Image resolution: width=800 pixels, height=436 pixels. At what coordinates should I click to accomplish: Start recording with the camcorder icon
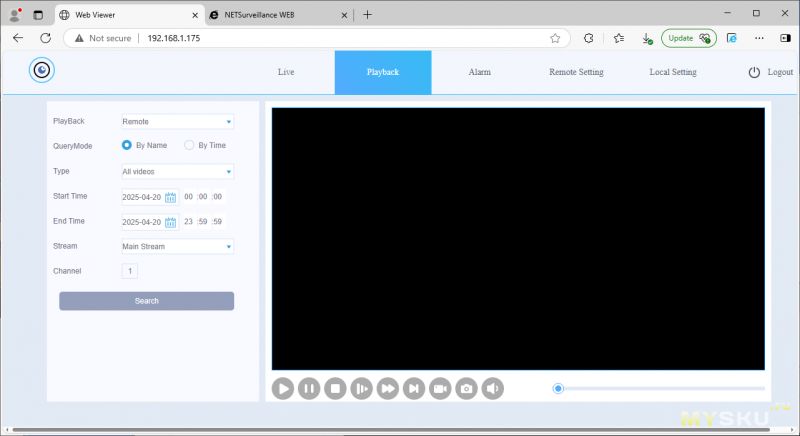pyautogui.click(x=440, y=389)
